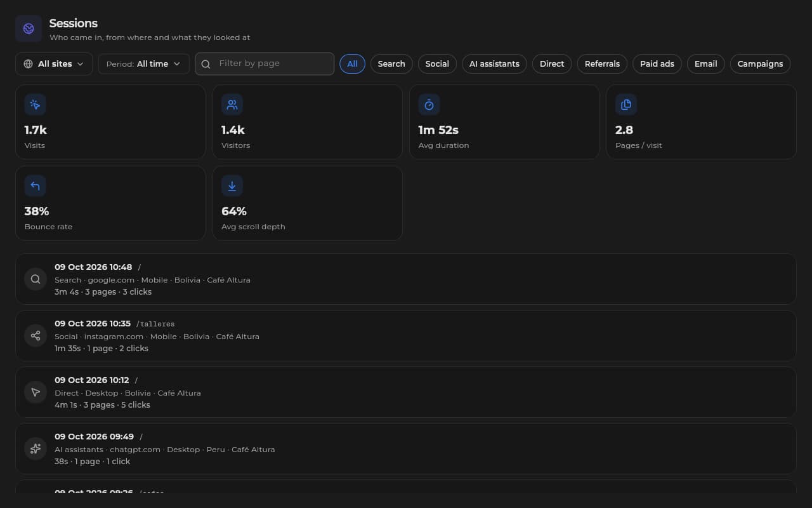Viewport: 812px width, 508px height.
Task: Click the chatgpt.com session source line
Action: pyautogui.click(x=164, y=449)
